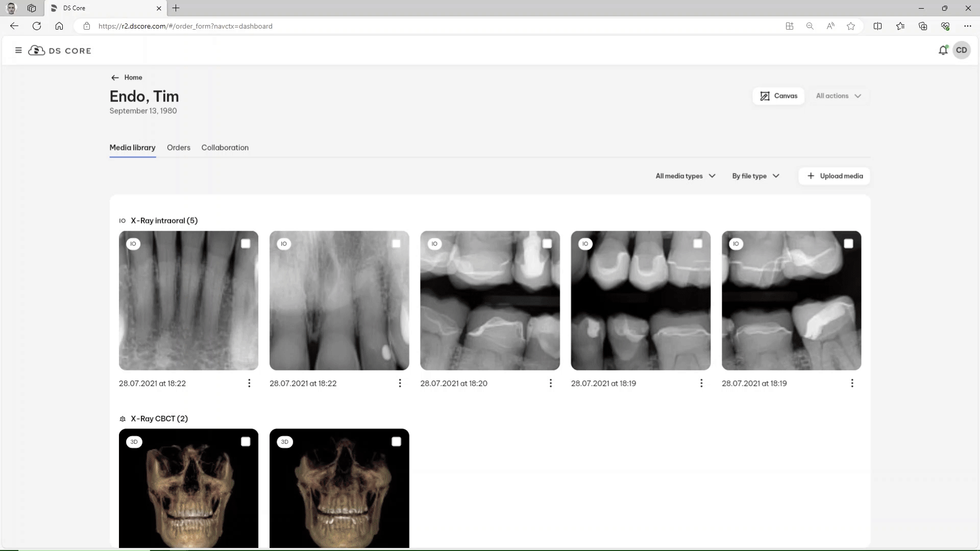Screen dimensions: 980x551
Task: Click the DS Core logo
Action: [x=60, y=51]
